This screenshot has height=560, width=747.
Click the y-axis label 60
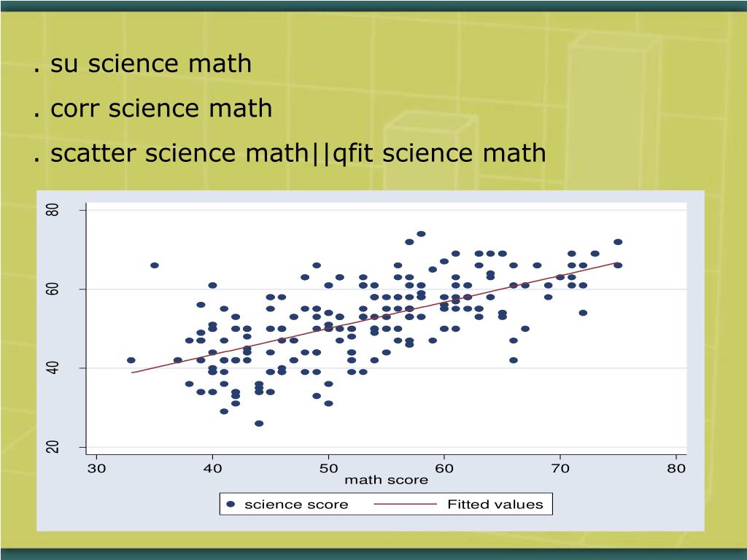(53, 289)
